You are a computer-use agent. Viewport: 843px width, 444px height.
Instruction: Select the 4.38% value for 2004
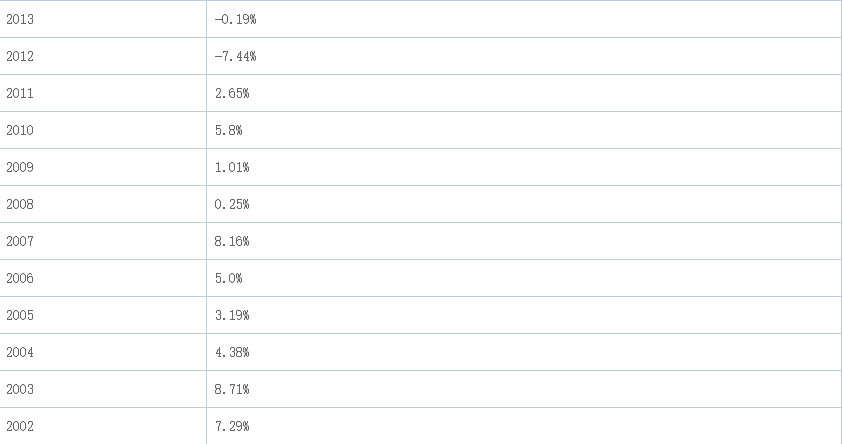232,352
